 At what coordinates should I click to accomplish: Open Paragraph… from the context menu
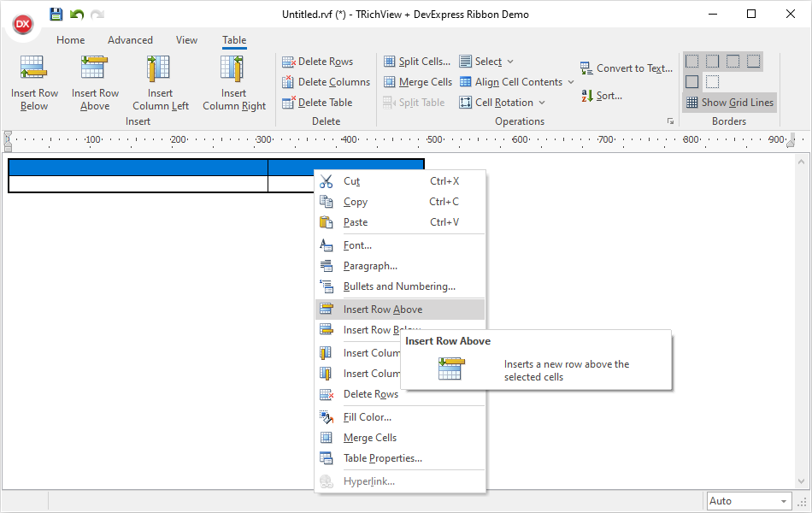(400, 266)
